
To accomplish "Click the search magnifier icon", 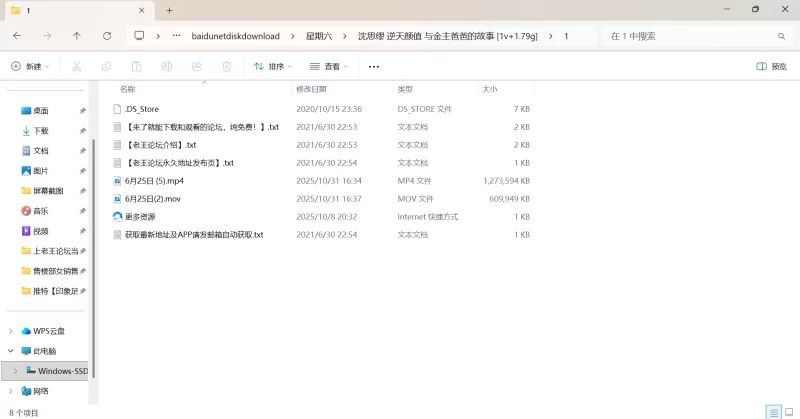I will point(781,36).
